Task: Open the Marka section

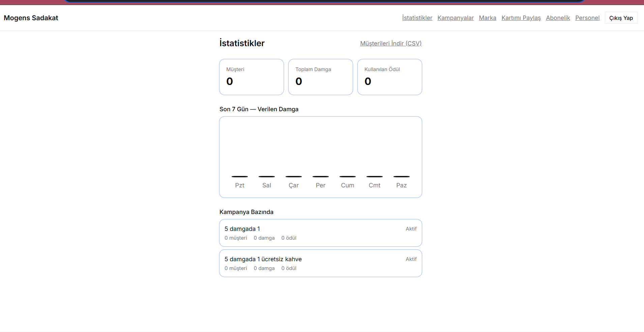Action: (488, 18)
